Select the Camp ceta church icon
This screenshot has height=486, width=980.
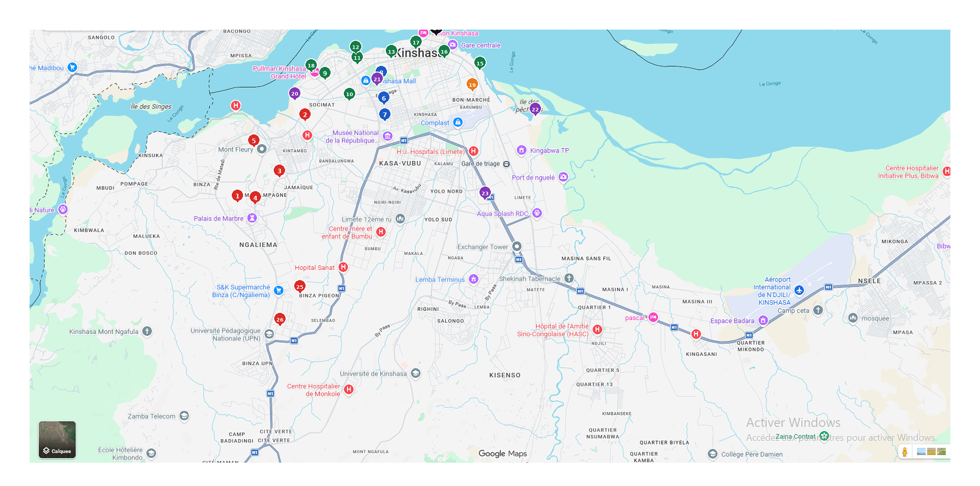point(818,310)
